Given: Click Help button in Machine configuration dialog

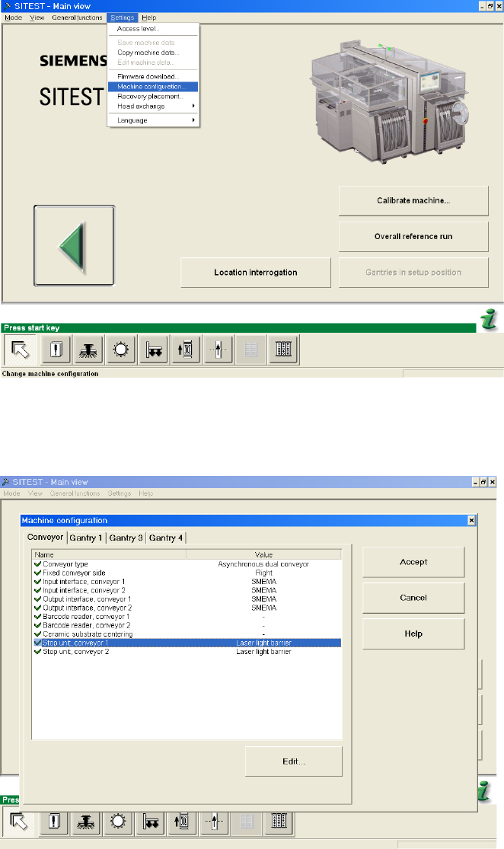Looking at the screenshot, I should click(413, 634).
